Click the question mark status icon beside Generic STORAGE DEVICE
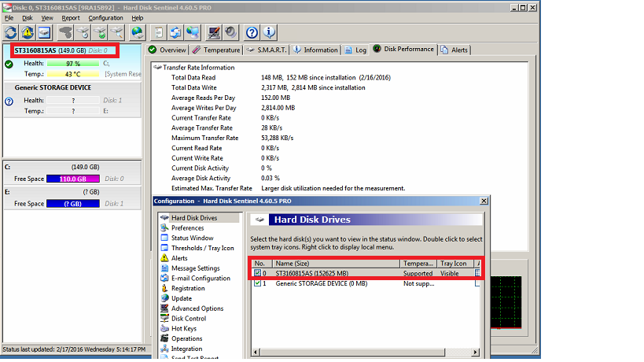The width and height of the screenshot is (644, 362). point(9,101)
